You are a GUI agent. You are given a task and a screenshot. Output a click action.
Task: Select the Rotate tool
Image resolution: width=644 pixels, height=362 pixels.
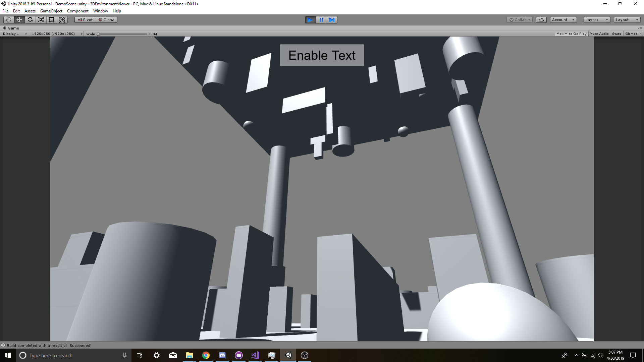[30, 20]
